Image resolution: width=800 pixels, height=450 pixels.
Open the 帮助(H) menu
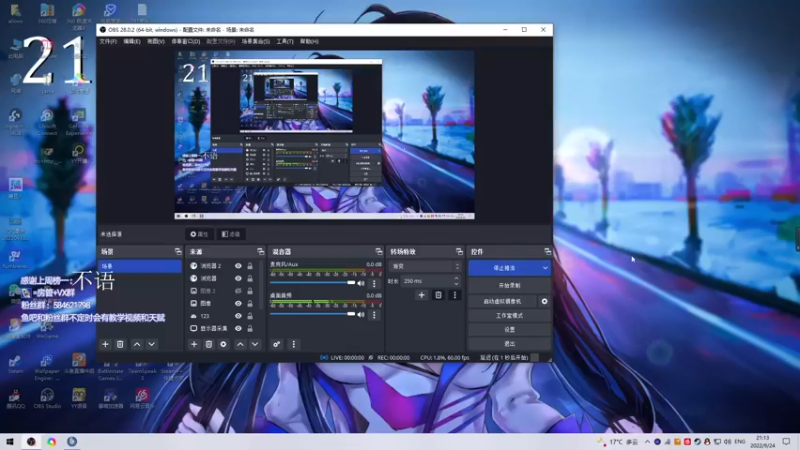click(x=309, y=41)
